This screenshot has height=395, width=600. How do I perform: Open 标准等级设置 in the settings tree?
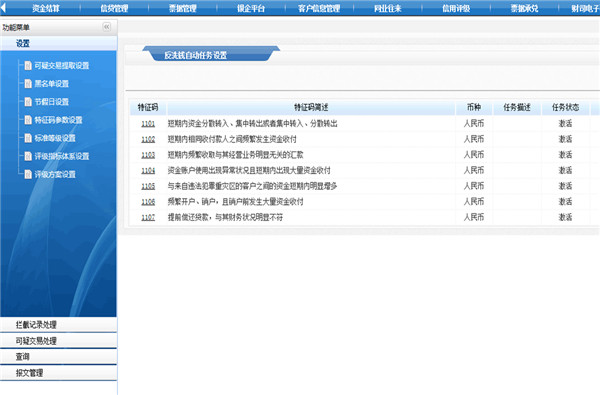[55, 138]
